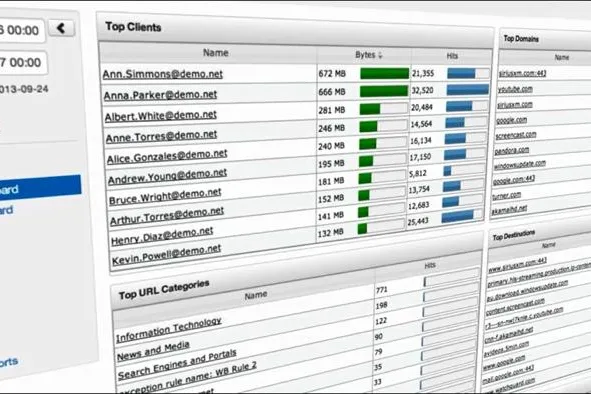Click the 771 hits value in URL Categories
This screenshot has width=591, height=394.
tap(381, 290)
